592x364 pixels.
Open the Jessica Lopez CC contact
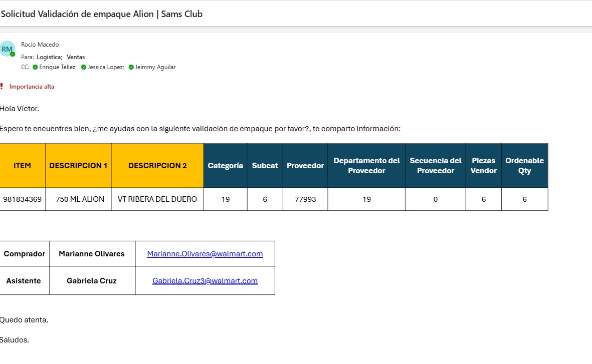[x=106, y=67]
